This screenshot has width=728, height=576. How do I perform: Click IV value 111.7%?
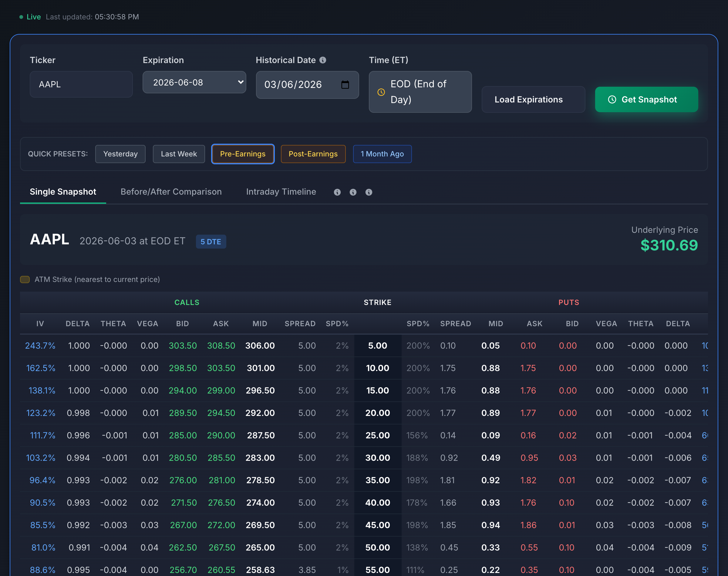click(42, 435)
